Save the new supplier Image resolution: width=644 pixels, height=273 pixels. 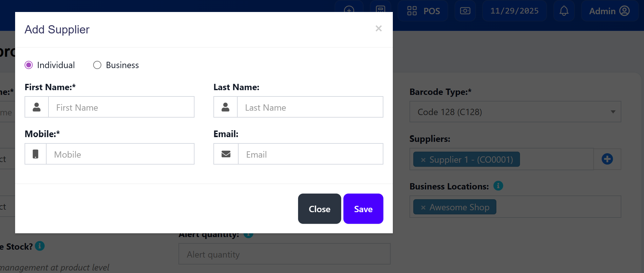point(363,209)
